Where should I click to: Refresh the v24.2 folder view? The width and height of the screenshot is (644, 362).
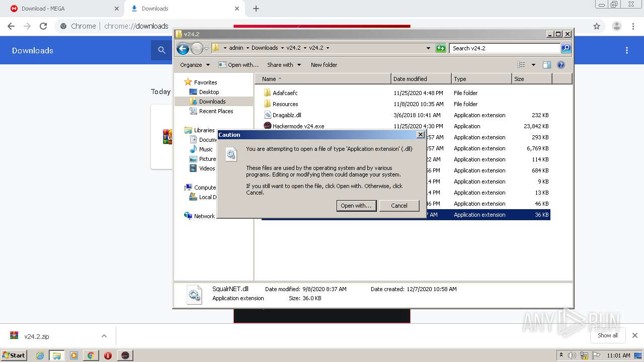point(441,48)
